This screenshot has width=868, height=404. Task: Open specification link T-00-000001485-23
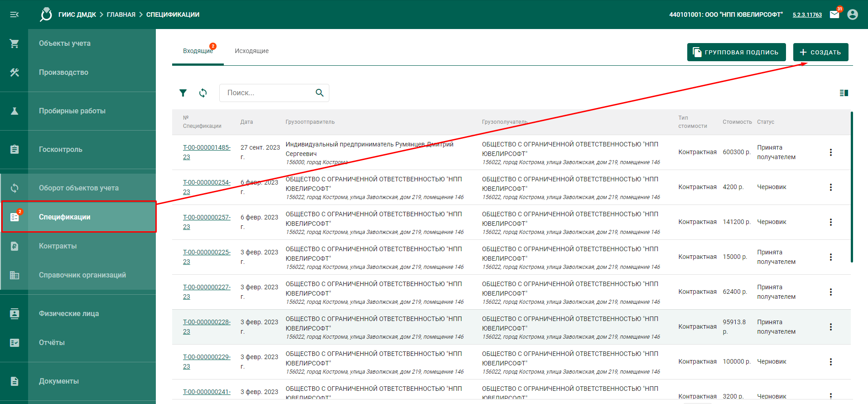coord(207,152)
